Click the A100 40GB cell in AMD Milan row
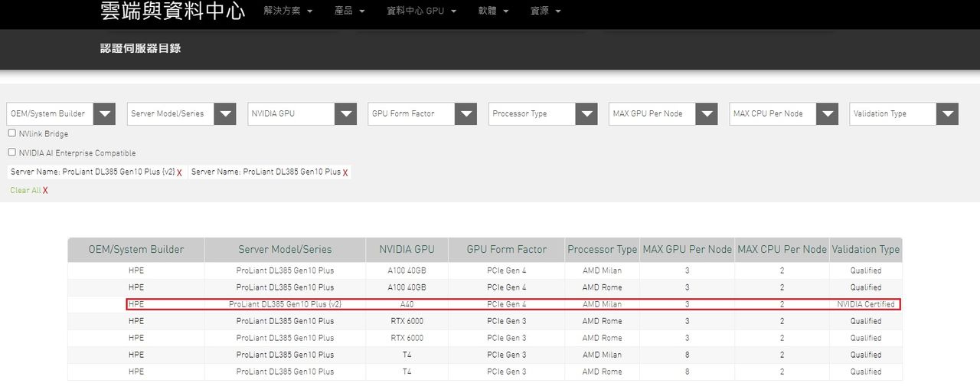 coord(407,270)
